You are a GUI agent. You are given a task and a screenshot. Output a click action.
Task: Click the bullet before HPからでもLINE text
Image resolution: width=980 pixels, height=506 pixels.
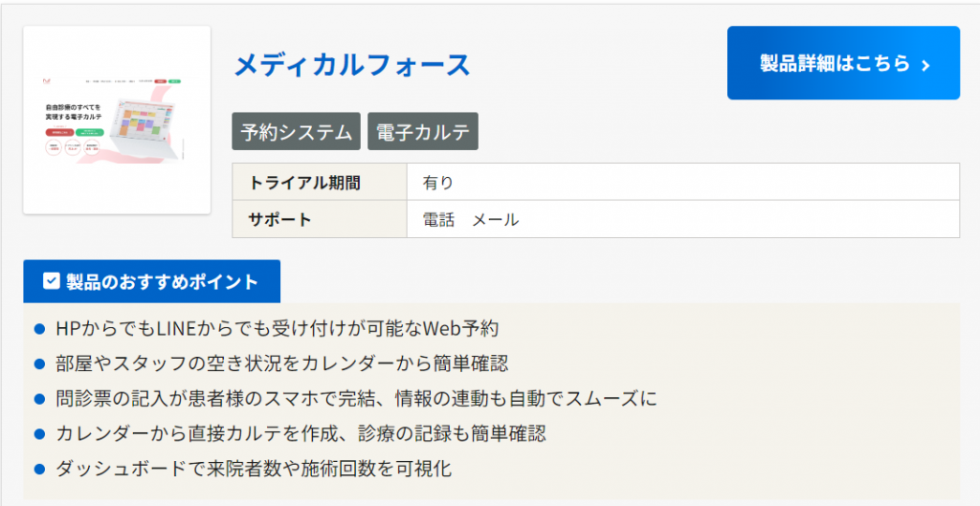tap(39, 329)
